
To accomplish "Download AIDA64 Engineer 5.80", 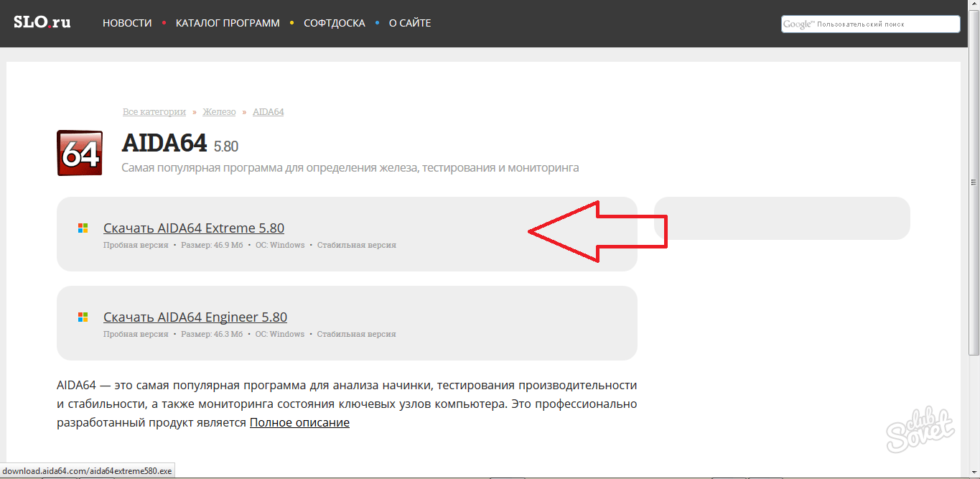I will [195, 317].
